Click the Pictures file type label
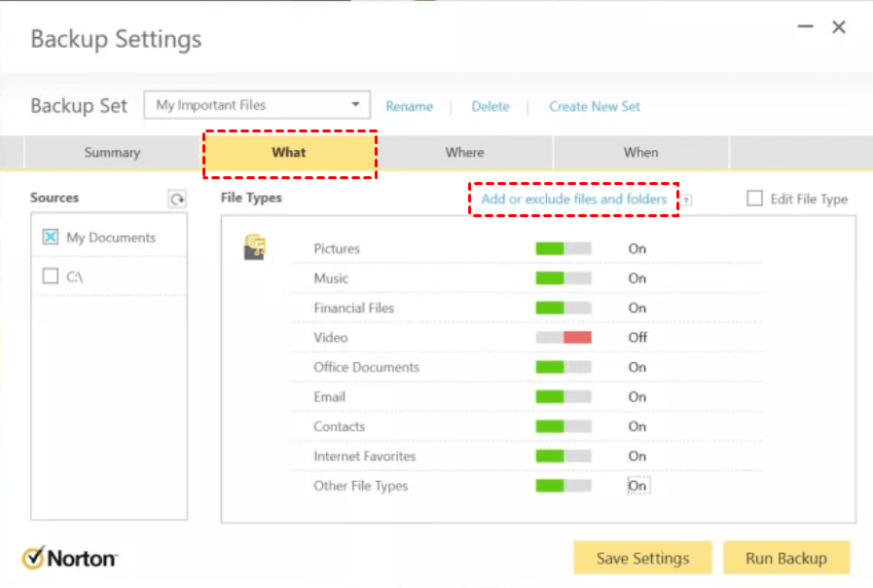 pos(337,249)
